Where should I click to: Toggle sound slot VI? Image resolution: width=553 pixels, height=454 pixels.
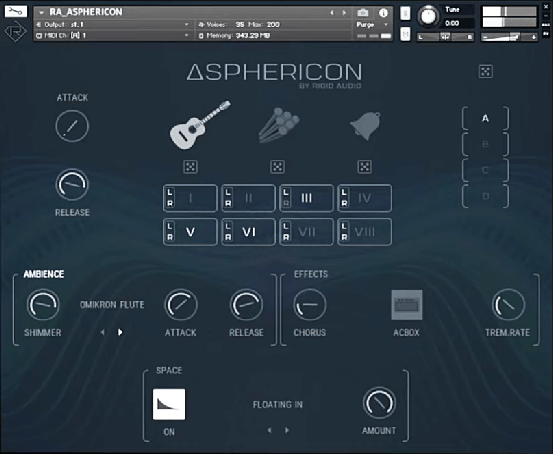point(249,232)
